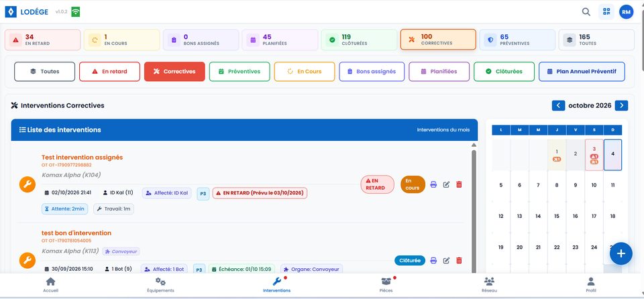Click the Travail: 1m tag
The width and height of the screenshot is (644, 299).
coord(114,209)
